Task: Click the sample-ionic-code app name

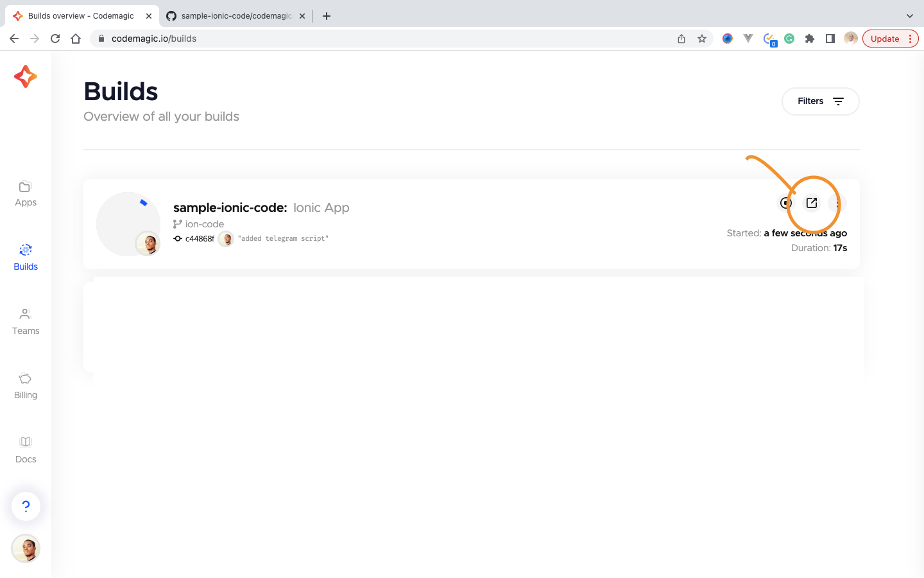Action: [230, 207]
